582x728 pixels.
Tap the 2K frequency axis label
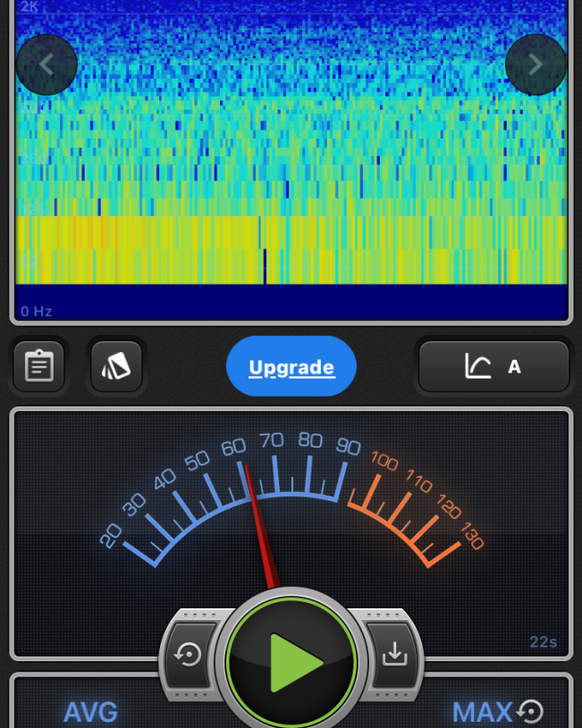coord(30,7)
